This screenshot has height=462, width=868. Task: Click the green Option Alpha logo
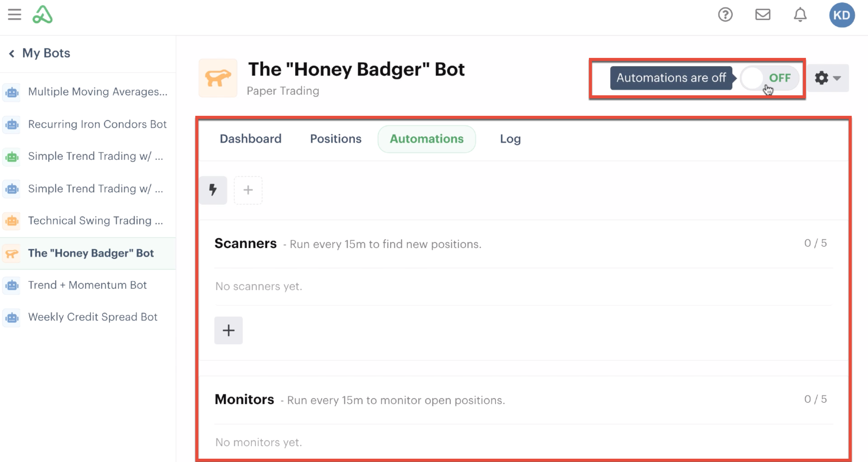point(42,14)
